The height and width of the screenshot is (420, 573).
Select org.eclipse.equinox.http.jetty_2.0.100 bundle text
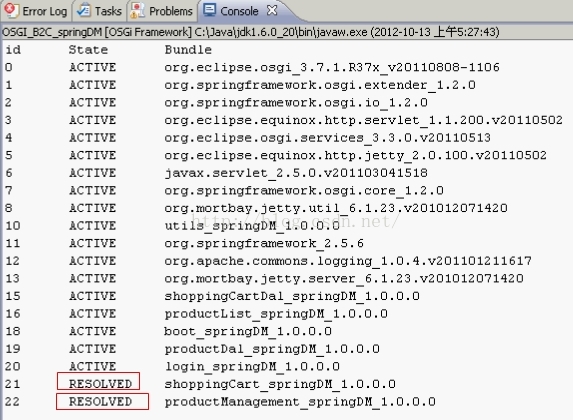(x=356, y=155)
